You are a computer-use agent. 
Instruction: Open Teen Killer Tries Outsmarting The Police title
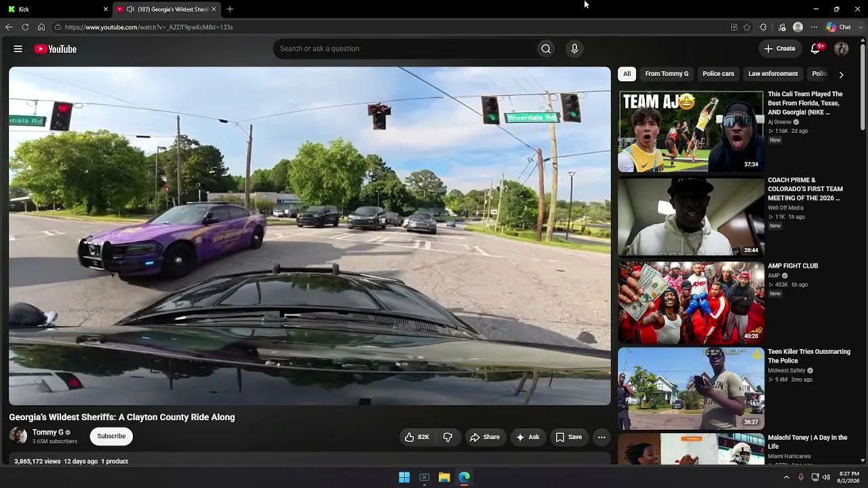pos(809,357)
